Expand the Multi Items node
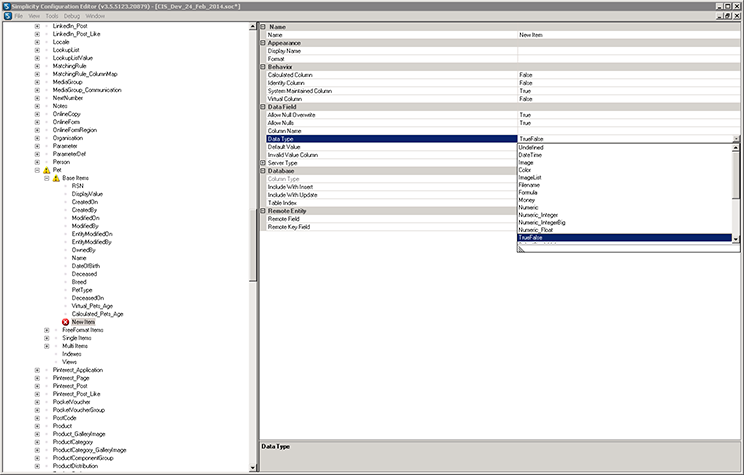 [x=46, y=346]
